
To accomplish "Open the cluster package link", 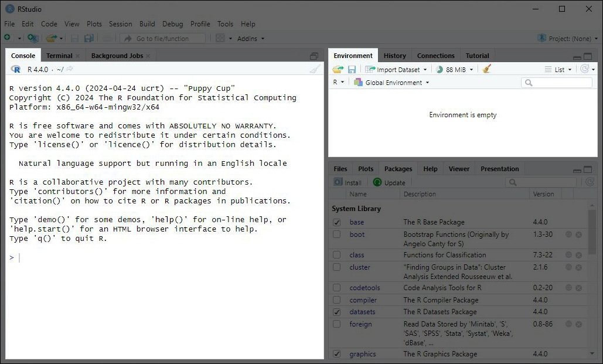I will click(x=360, y=267).
